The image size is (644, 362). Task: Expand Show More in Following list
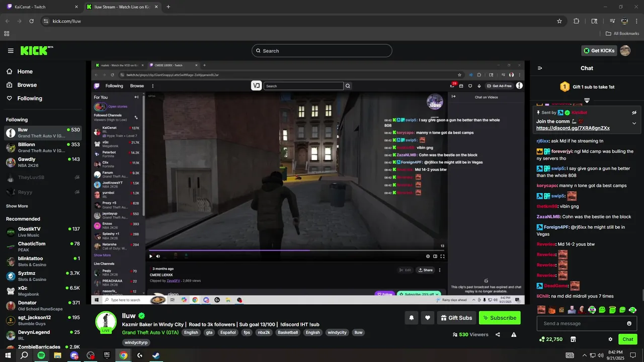coord(17,206)
